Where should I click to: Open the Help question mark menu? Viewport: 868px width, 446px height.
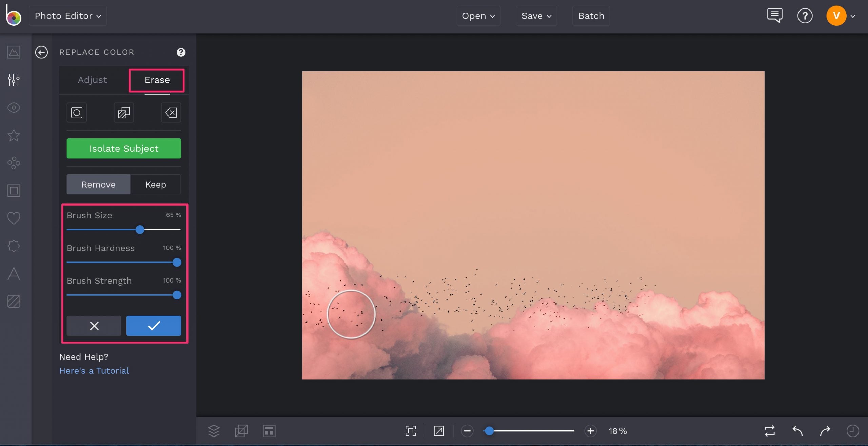805,15
